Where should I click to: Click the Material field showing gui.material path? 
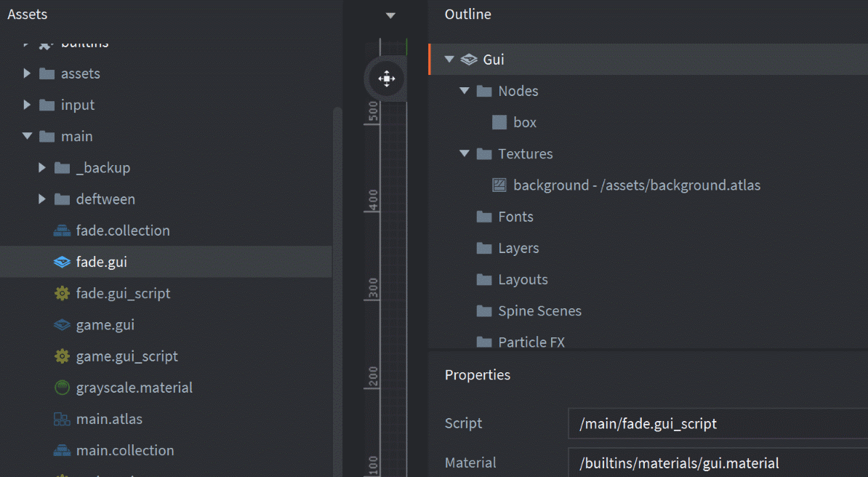coord(716,462)
